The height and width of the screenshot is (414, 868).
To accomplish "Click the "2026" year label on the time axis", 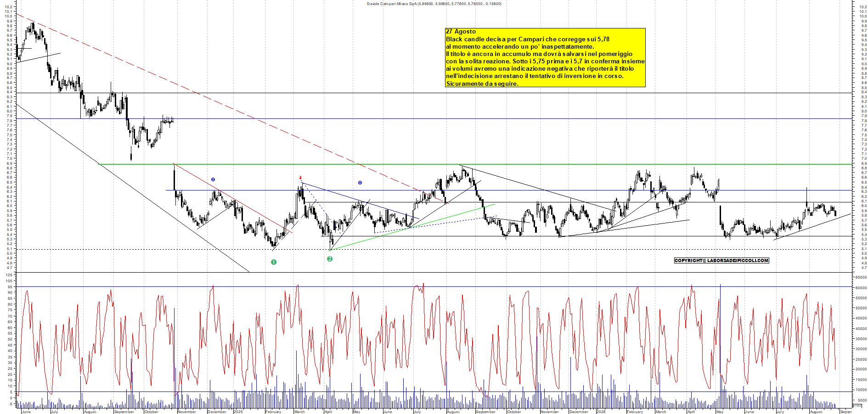I will coord(601,412).
